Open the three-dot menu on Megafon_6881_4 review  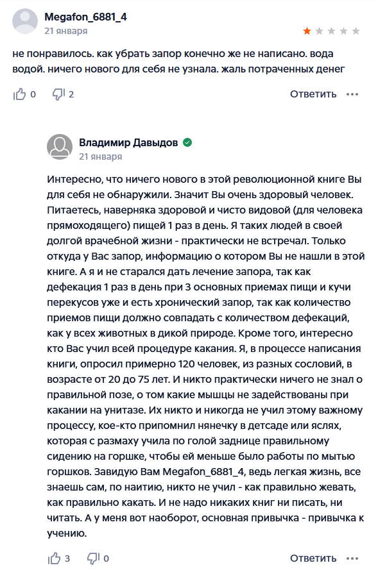click(352, 94)
